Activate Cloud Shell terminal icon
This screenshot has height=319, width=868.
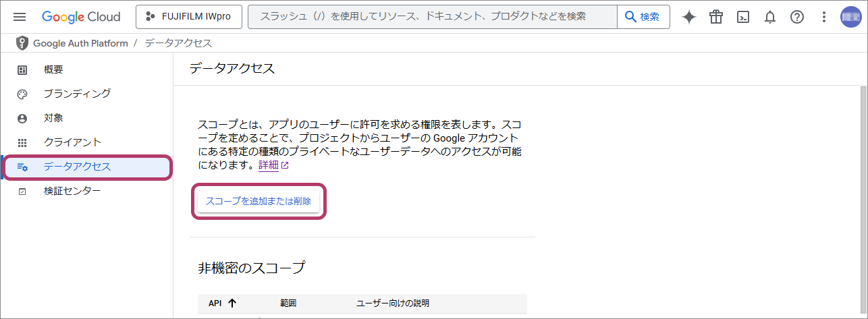click(742, 18)
